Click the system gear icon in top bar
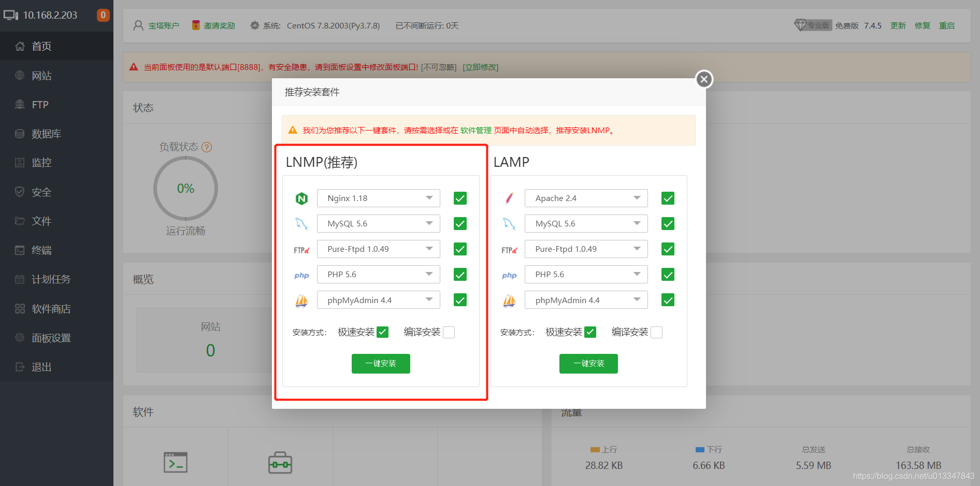The width and height of the screenshot is (980, 486). [254, 25]
